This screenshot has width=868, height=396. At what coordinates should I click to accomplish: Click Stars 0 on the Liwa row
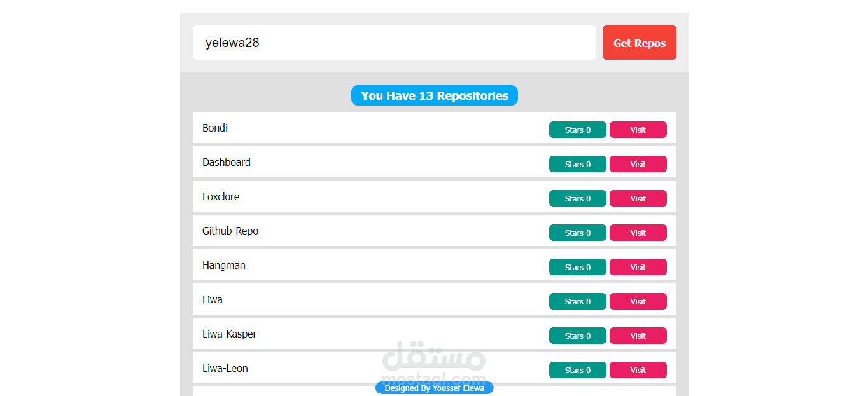click(577, 301)
